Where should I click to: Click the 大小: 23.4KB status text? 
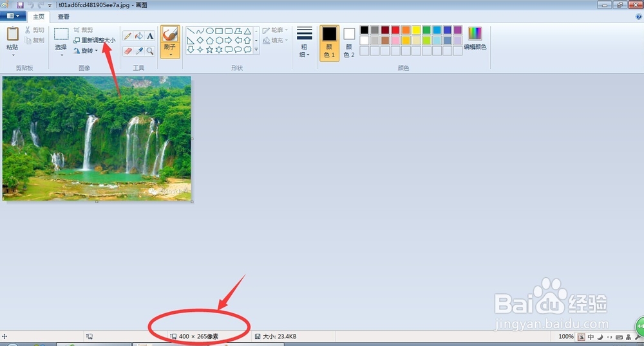(x=279, y=336)
